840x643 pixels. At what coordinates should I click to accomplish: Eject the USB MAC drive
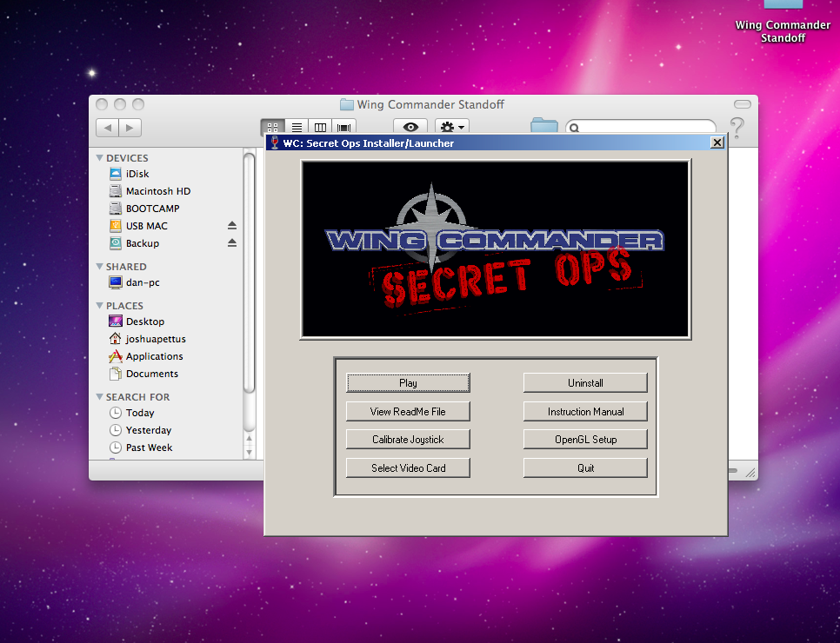tap(232, 226)
